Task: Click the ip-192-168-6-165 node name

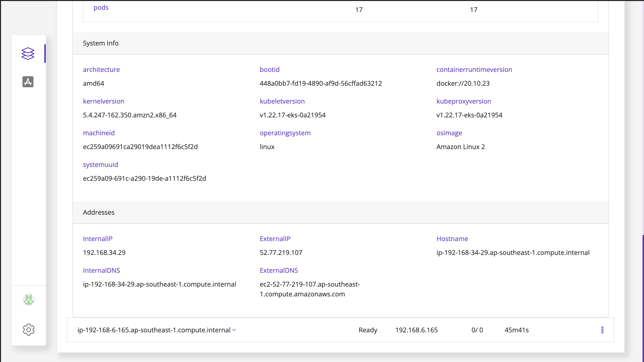Action: coord(154,330)
